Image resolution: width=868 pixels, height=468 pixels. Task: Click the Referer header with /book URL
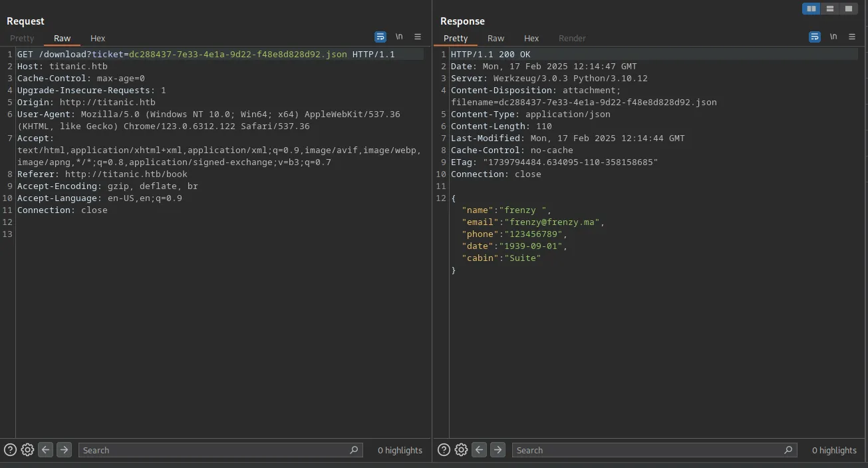[102, 174]
